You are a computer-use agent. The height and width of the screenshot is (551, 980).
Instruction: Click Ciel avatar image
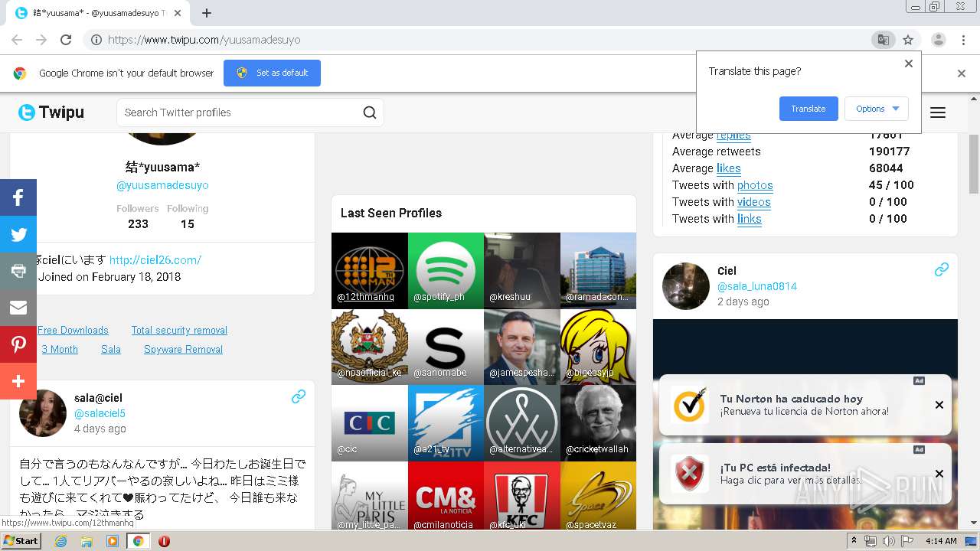(686, 286)
